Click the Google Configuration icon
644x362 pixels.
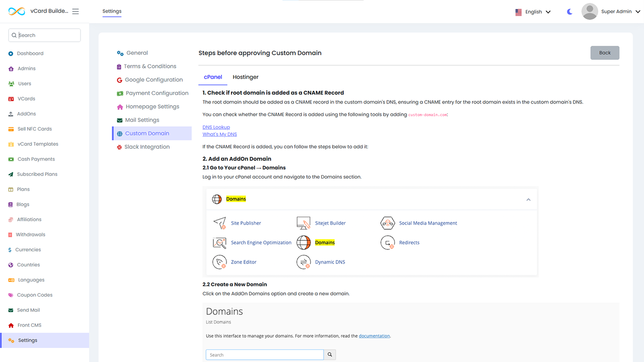120,80
